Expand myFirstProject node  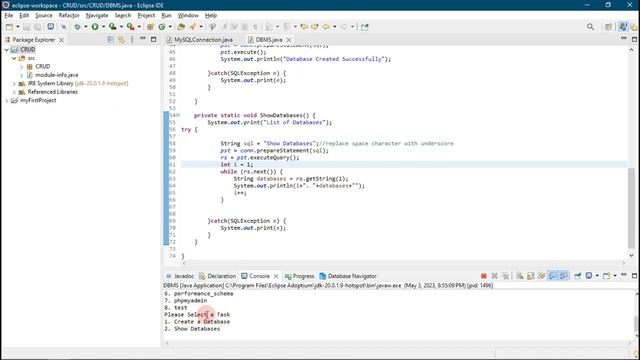tap(7, 100)
